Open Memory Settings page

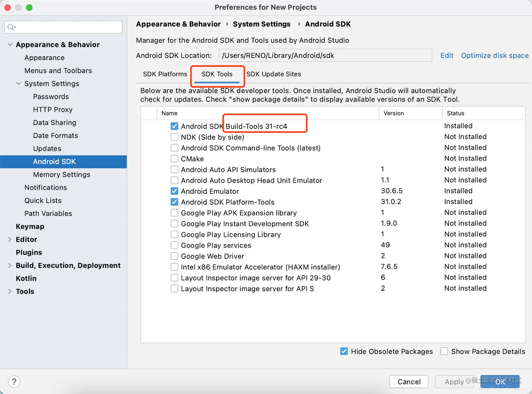[62, 175]
